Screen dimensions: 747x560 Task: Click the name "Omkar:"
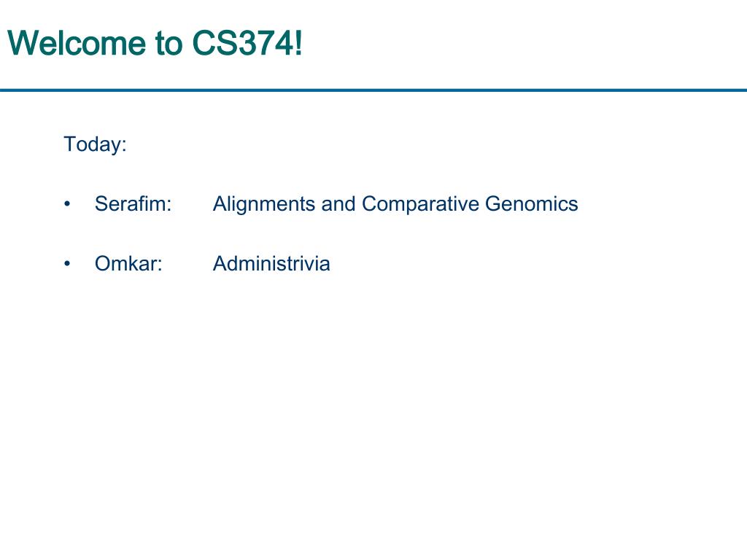pyautogui.click(x=128, y=263)
